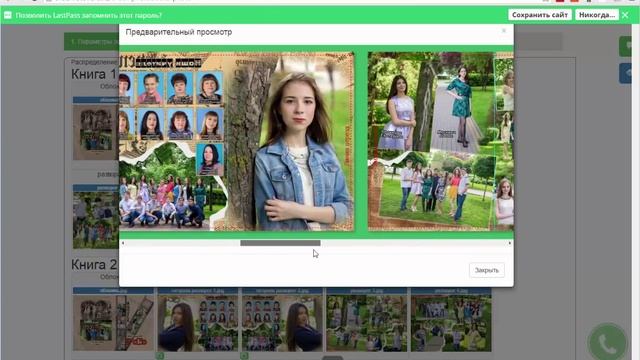Click the green phone call button
Image resolution: width=640 pixels, height=360 pixels.
pos(607,342)
